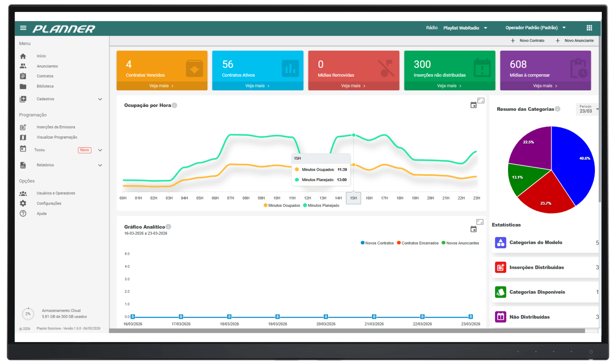Click Veja mais on Contratos Ativos card
The width and height of the screenshot is (614, 364).
(x=257, y=86)
